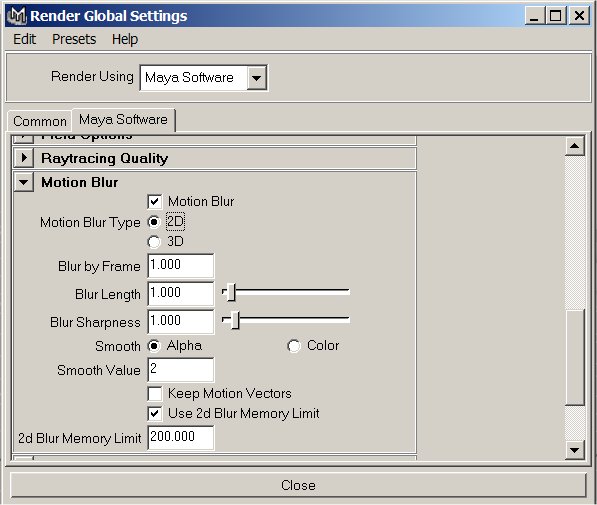Image resolution: width=597 pixels, height=505 pixels.
Task: Minimize the Render Global Settings window
Action: click(534, 16)
